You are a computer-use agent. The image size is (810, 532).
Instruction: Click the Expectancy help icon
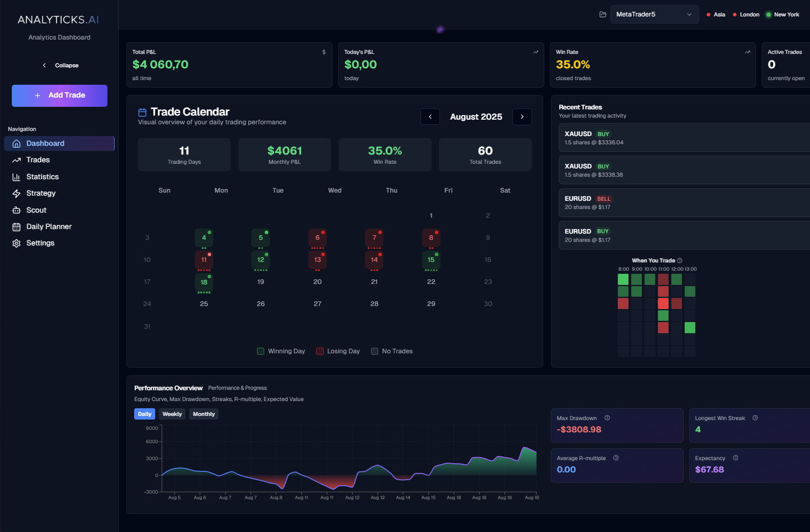(735, 458)
